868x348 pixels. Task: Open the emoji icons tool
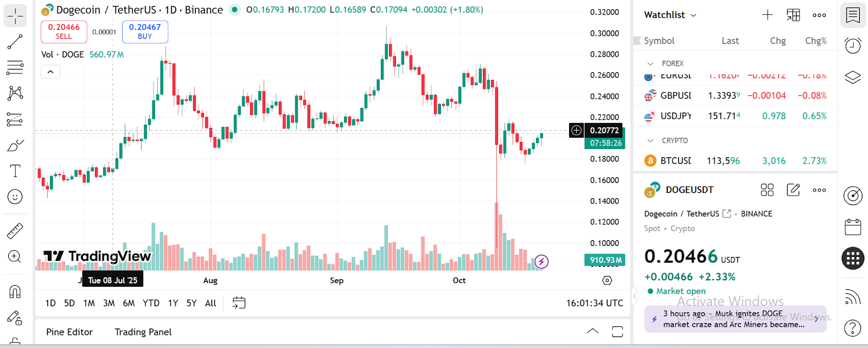15,197
